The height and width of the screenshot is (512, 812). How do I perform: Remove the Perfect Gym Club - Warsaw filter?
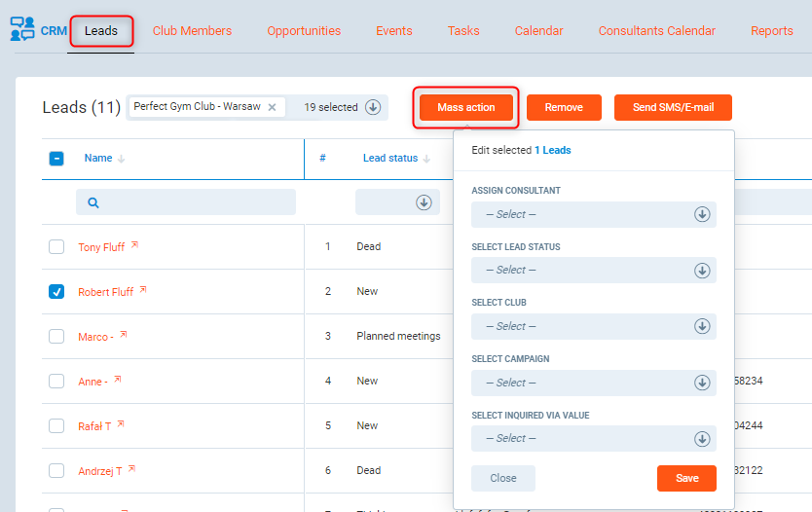click(x=272, y=108)
